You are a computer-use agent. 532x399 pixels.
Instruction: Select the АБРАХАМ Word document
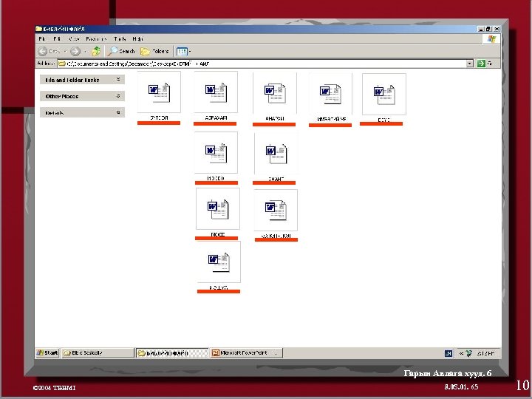(x=216, y=95)
